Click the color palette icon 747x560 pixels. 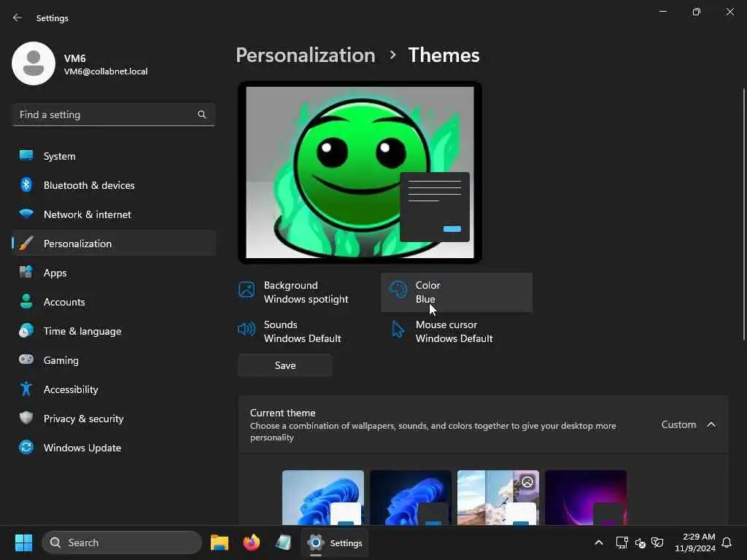[x=398, y=289]
